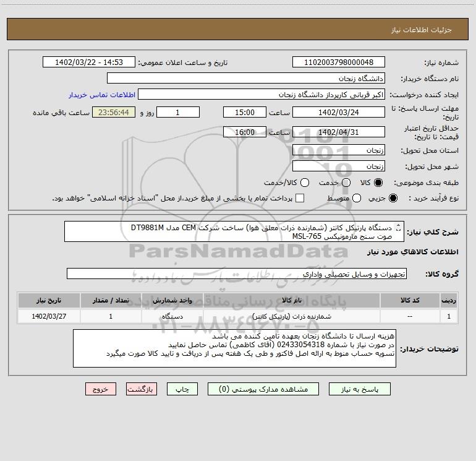Check the اسناد خزانه اسلامی payment checkbox
The width and height of the screenshot is (476, 461).
pos(300,198)
